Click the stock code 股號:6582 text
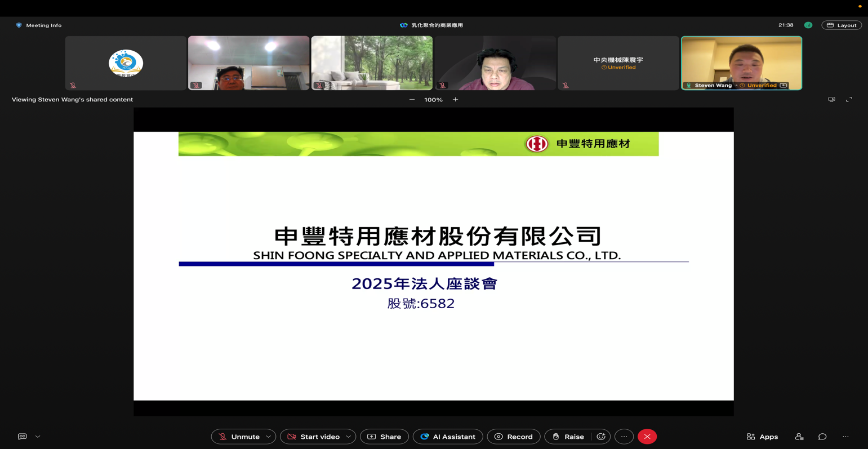 tap(421, 304)
